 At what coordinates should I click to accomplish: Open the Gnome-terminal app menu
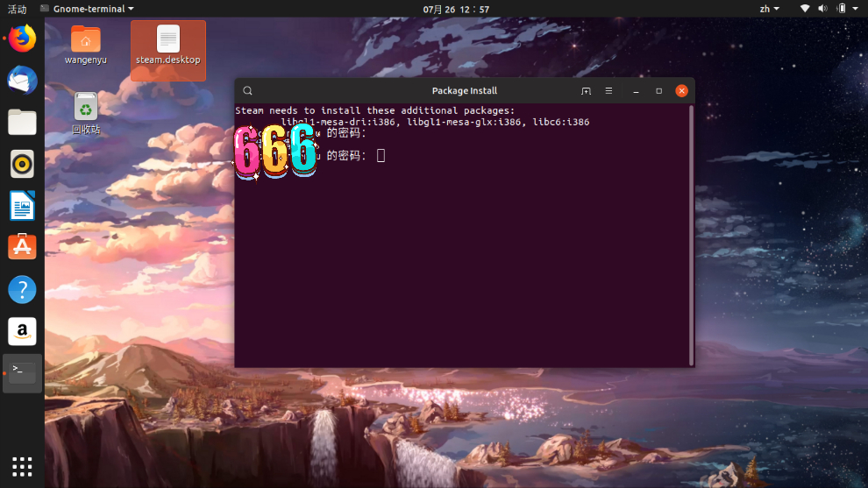88,9
